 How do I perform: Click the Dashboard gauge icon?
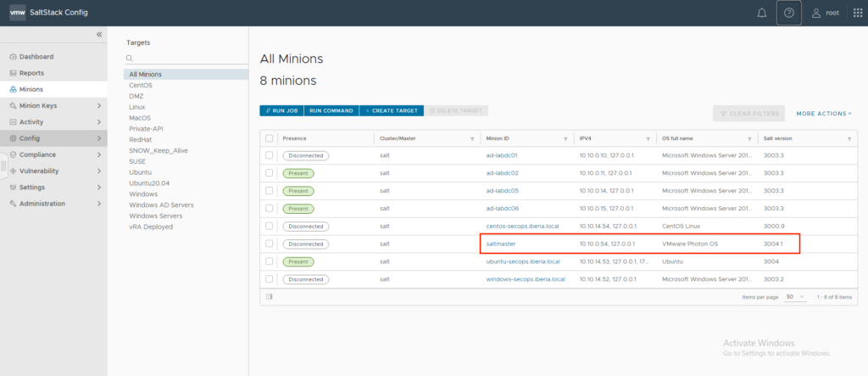pyautogui.click(x=14, y=57)
